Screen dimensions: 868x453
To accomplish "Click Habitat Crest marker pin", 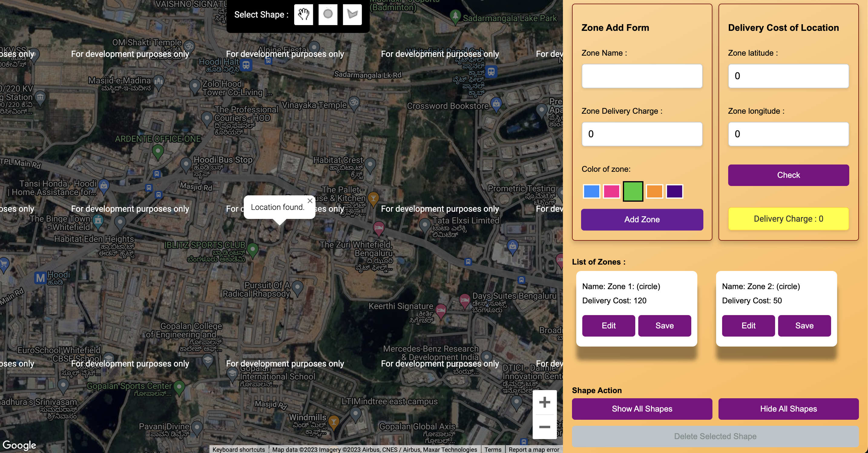I will (370, 165).
